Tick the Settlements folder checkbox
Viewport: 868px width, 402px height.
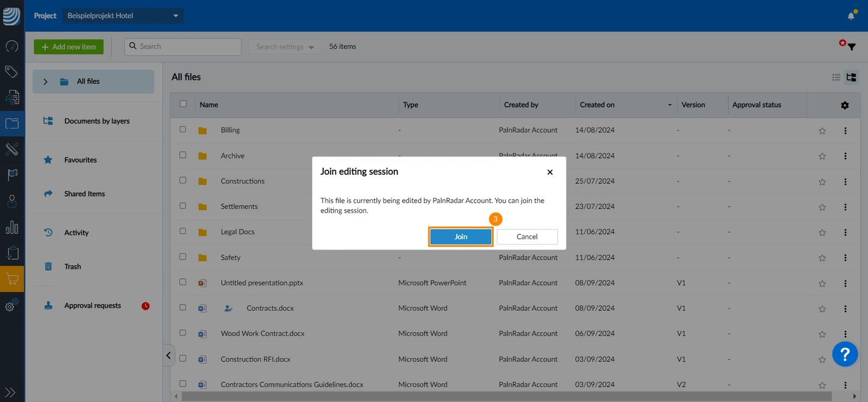(x=183, y=206)
